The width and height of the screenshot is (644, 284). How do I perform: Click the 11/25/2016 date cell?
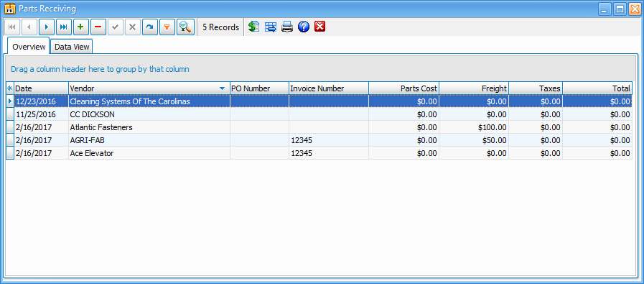[x=41, y=114]
